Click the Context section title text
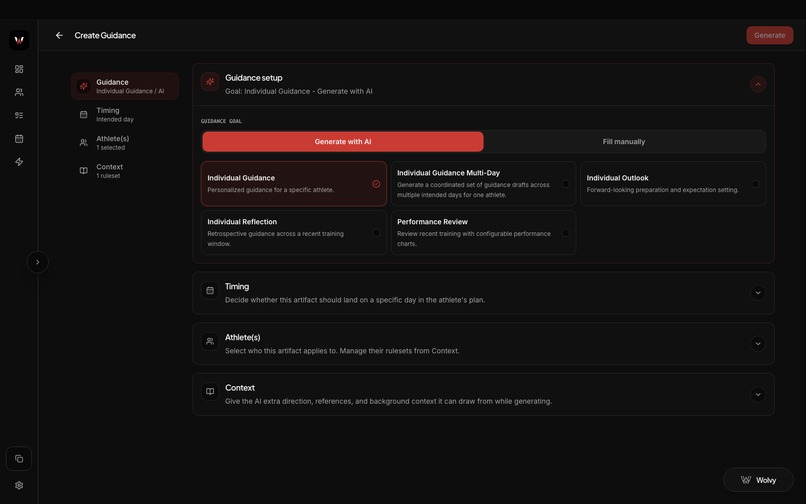 click(240, 388)
